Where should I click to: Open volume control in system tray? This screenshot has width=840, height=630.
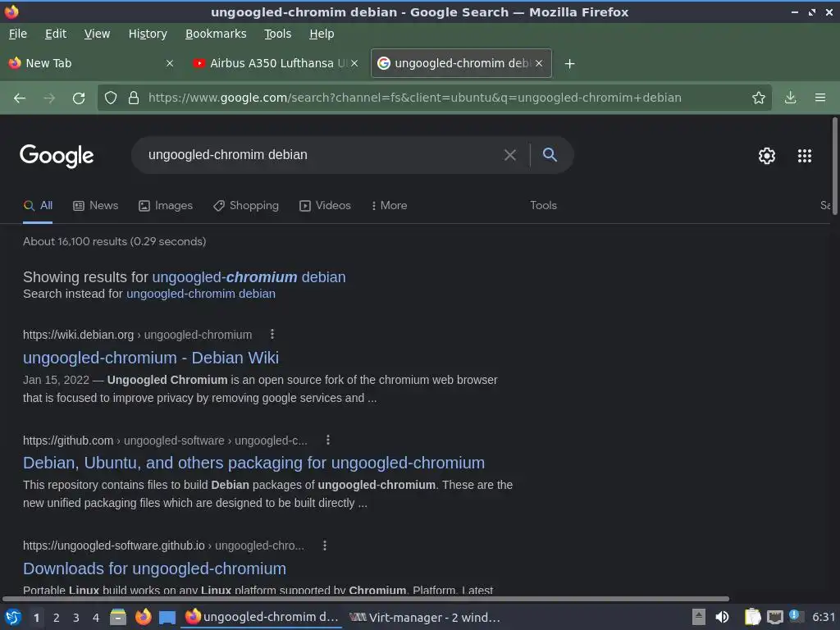click(x=722, y=617)
